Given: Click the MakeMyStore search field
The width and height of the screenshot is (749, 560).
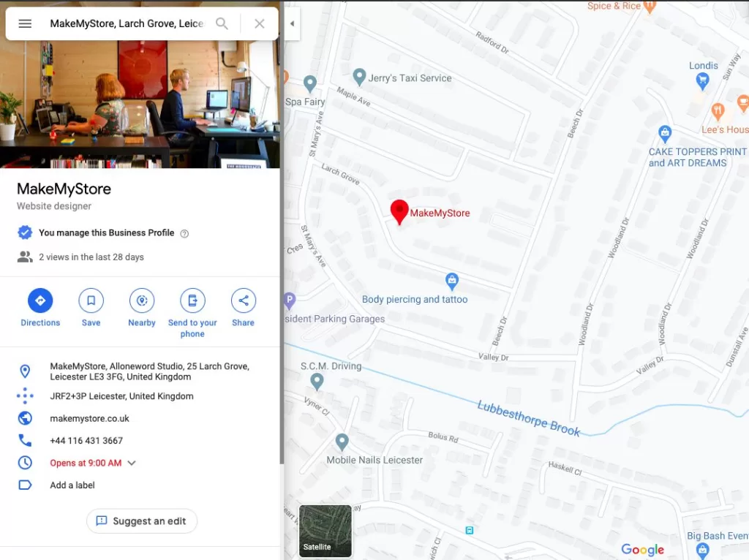Looking at the screenshot, I should click(x=127, y=23).
